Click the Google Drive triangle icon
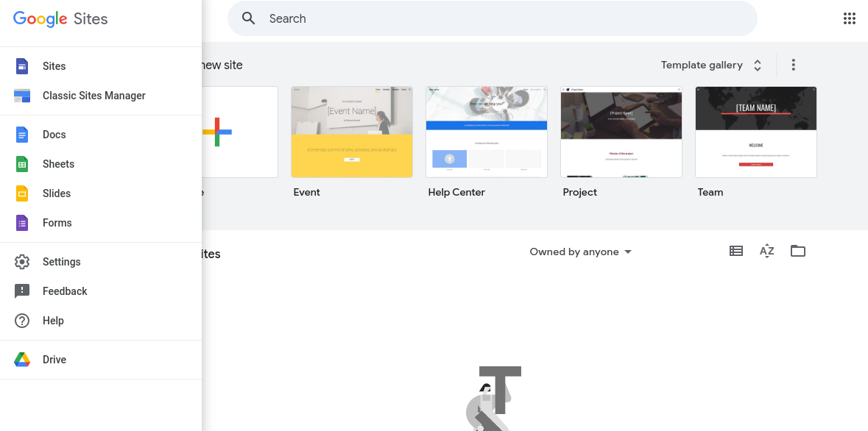 (22, 360)
